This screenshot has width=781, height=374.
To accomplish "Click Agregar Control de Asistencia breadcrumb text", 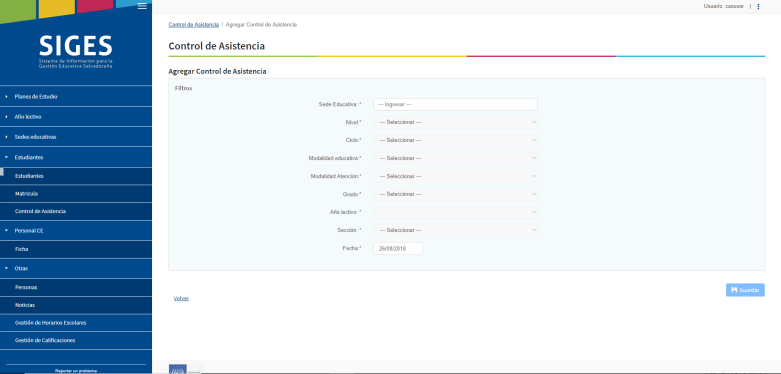I will click(261, 24).
